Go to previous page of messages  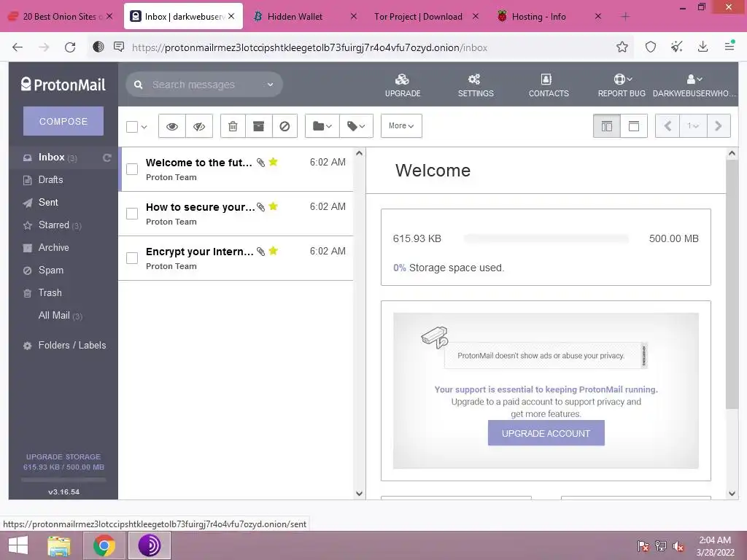[x=668, y=126]
